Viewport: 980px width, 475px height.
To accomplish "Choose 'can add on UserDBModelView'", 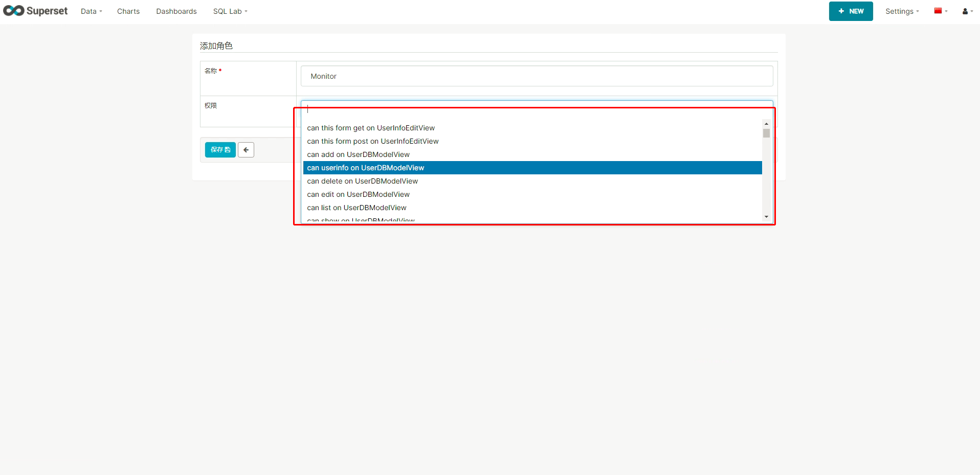I will pyautogui.click(x=532, y=154).
